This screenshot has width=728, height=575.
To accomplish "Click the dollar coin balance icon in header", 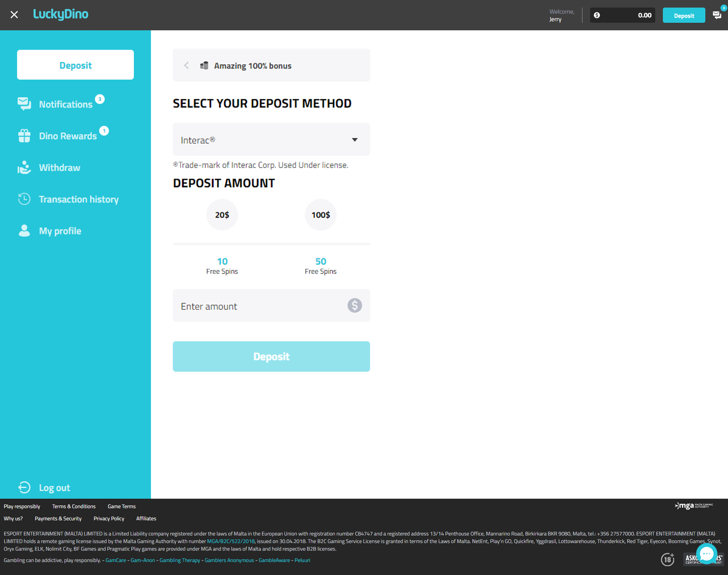I will coord(597,15).
